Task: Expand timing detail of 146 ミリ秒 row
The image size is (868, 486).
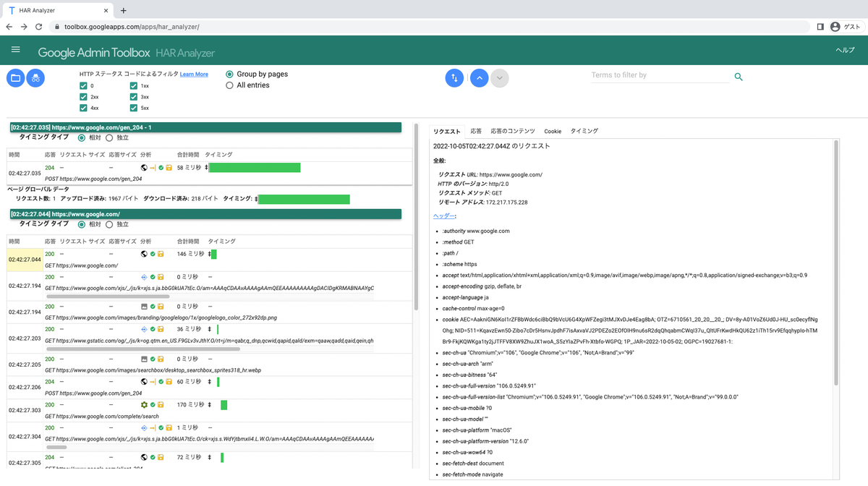Action: (210, 254)
